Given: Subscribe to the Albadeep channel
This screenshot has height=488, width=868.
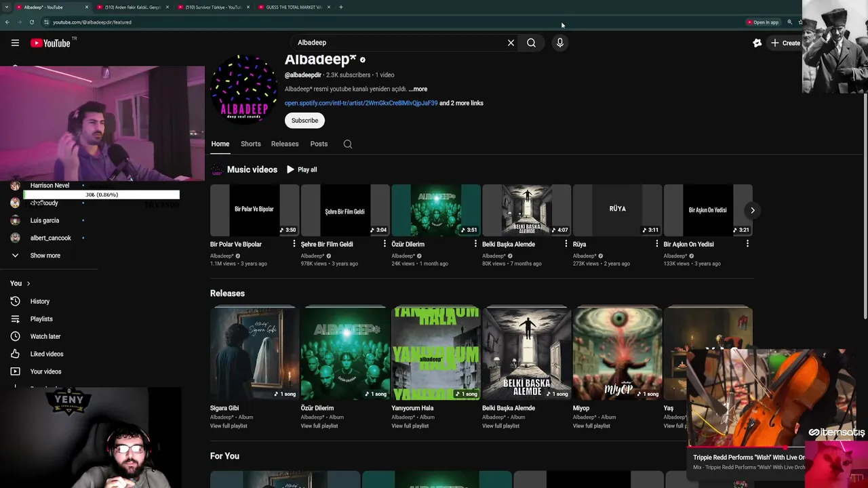Looking at the screenshot, I should (x=304, y=121).
